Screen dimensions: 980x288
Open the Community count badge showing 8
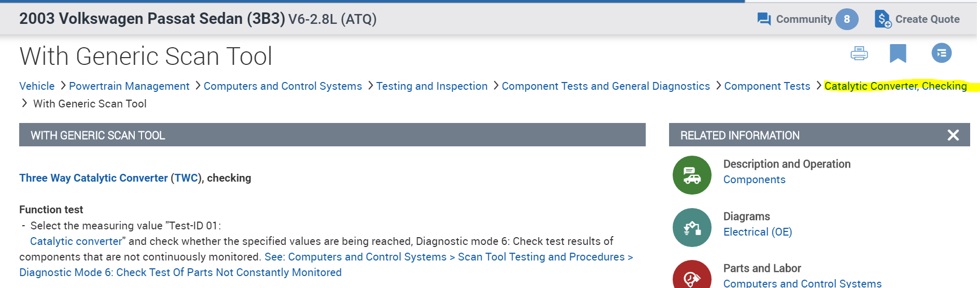[846, 19]
